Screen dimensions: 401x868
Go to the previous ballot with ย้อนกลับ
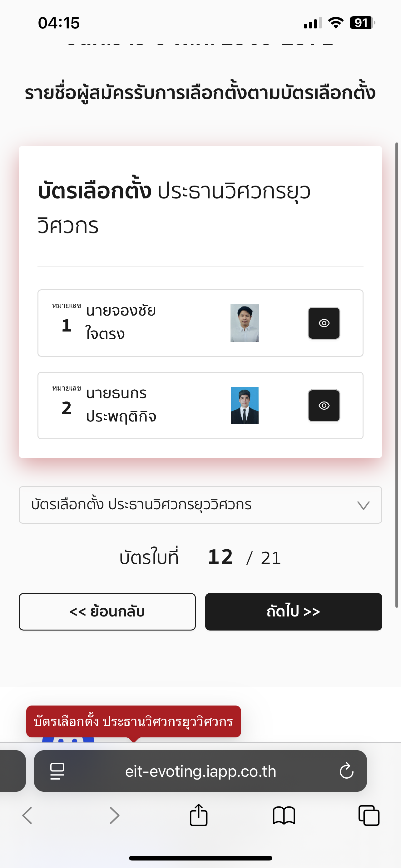[107, 611]
